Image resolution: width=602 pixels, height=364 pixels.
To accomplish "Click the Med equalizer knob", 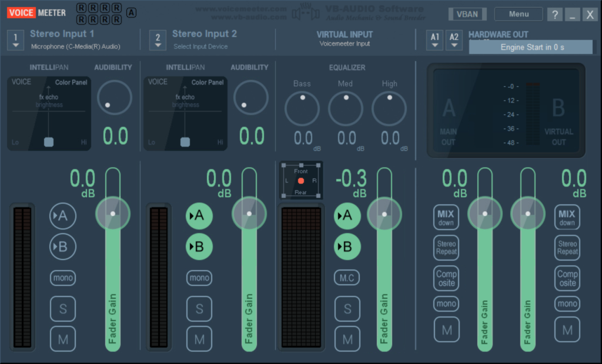I will tap(346, 109).
